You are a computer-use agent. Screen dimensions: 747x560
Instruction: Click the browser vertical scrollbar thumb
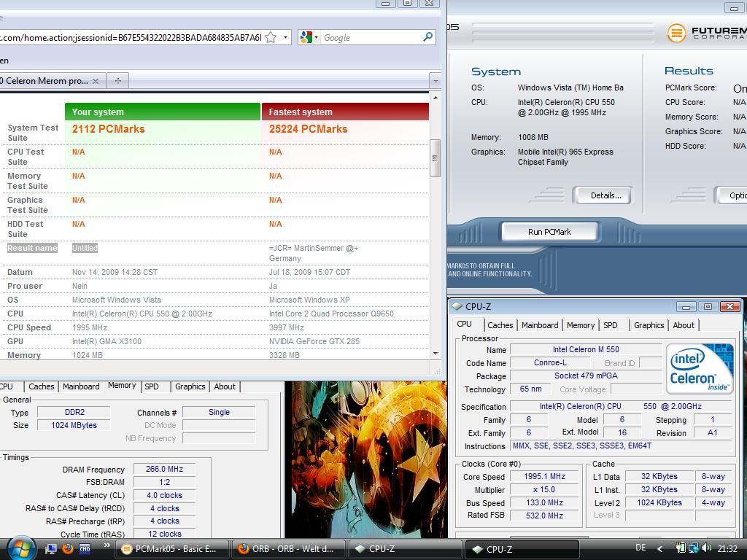tap(435, 158)
